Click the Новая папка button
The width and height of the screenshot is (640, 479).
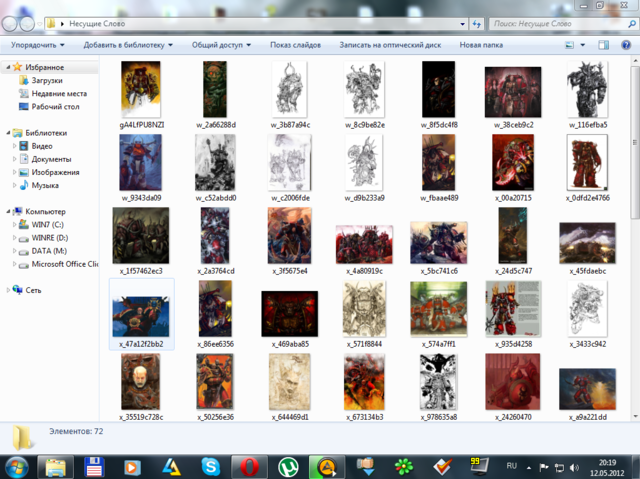click(481, 45)
